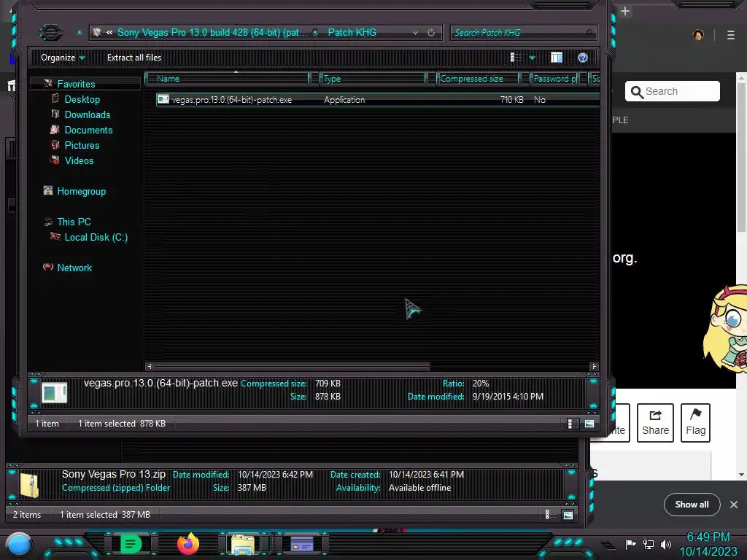The height and width of the screenshot is (560, 747).
Task: Click the back/forward navigation orb
Action: tap(50, 32)
